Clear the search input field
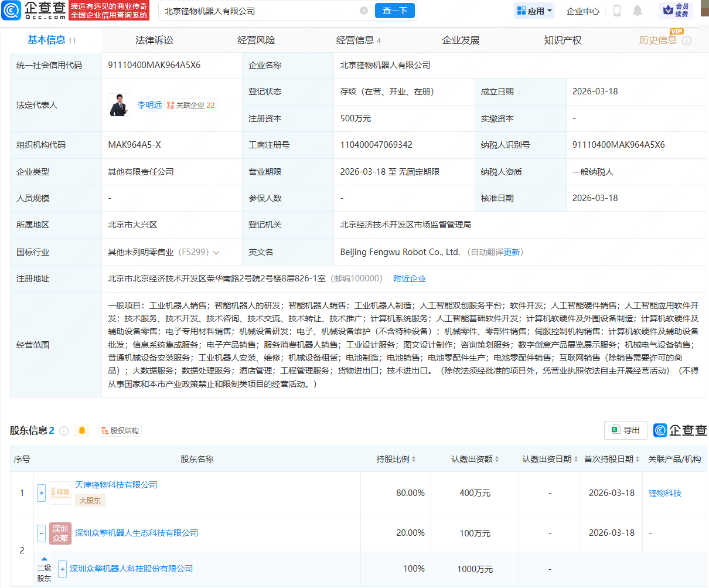Viewport: 709px width, 588px height. (x=364, y=11)
